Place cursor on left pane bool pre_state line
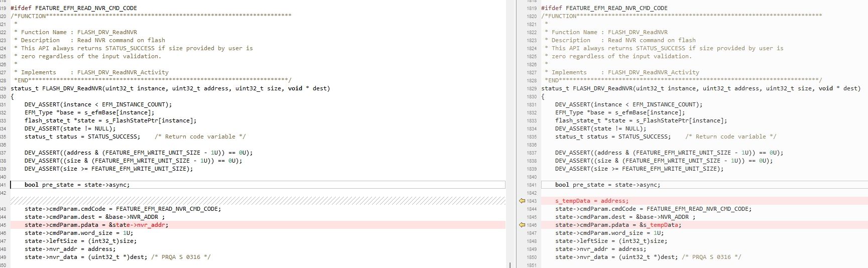Viewport: 868px width, 268px height. point(77,185)
